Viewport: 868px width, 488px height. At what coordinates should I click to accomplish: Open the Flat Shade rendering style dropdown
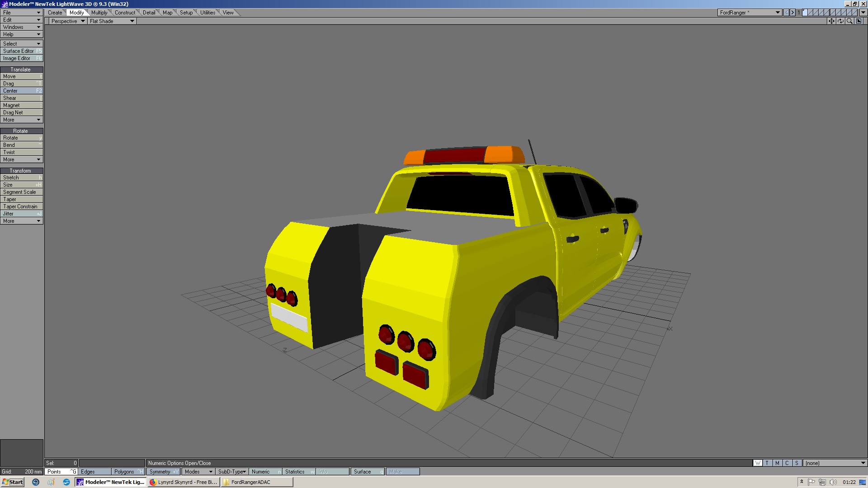pyautogui.click(x=112, y=21)
